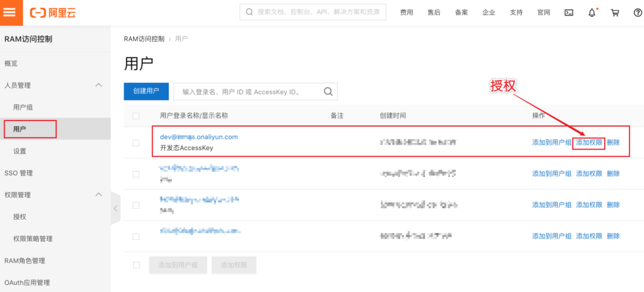Open the notifications bell
This screenshot has height=292, width=644.
pos(592,13)
